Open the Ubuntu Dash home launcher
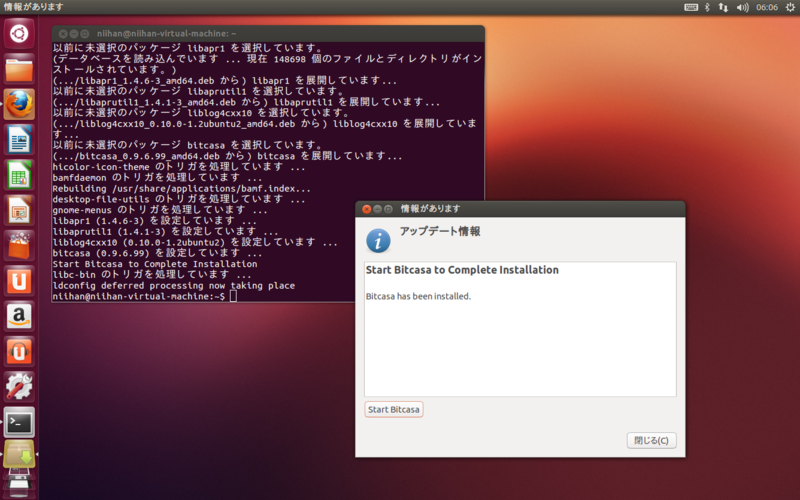Screen dimensions: 800x500 coord(19,34)
